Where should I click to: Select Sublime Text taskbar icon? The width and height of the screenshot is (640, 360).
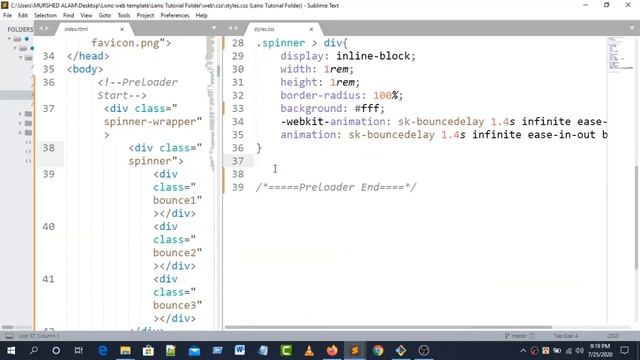pos(355,350)
